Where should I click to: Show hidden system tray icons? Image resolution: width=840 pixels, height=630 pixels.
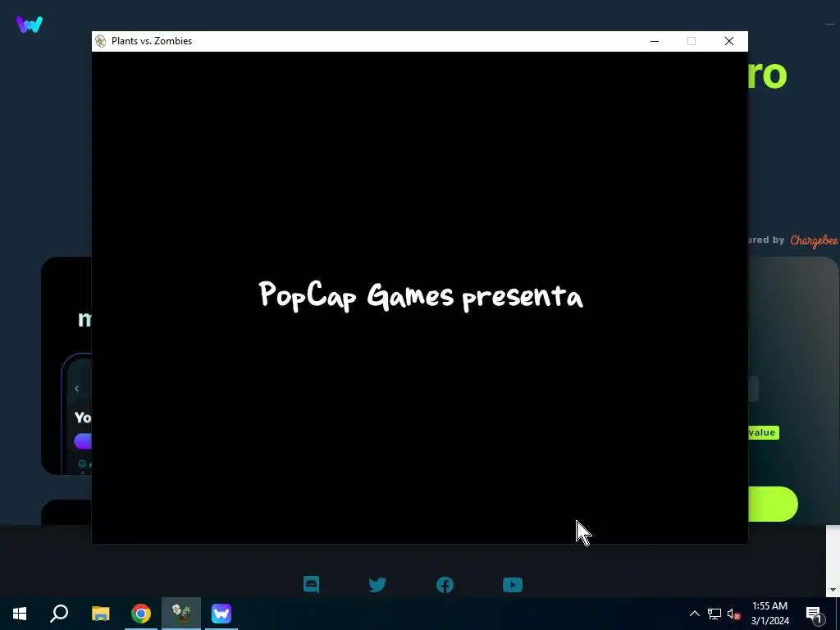(694, 614)
